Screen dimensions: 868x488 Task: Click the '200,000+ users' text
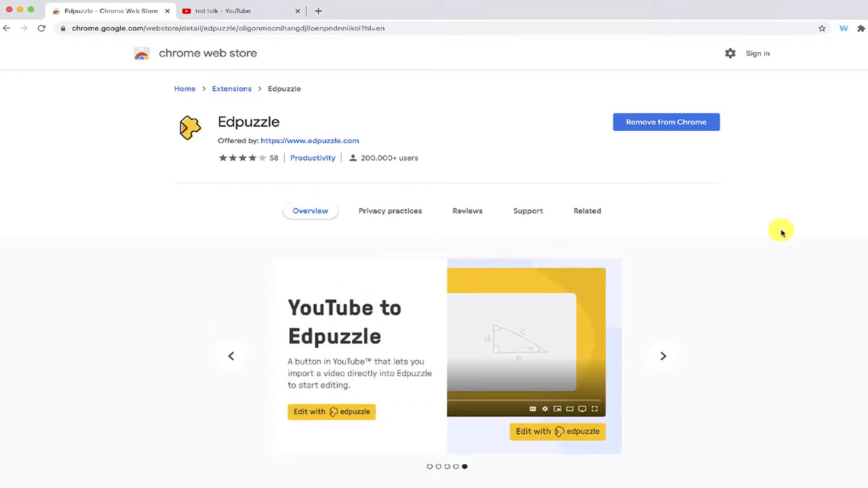[x=389, y=158]
